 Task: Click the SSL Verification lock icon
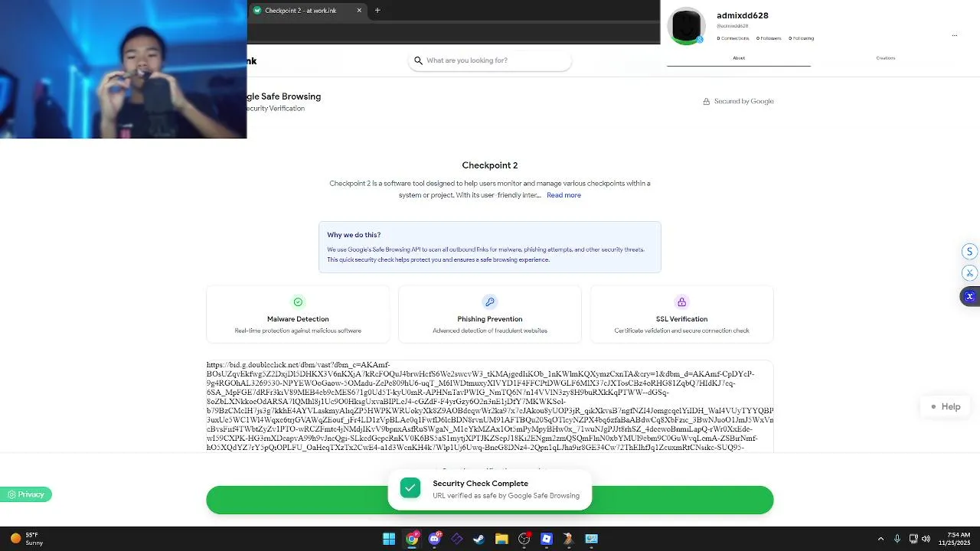(681, 302)
